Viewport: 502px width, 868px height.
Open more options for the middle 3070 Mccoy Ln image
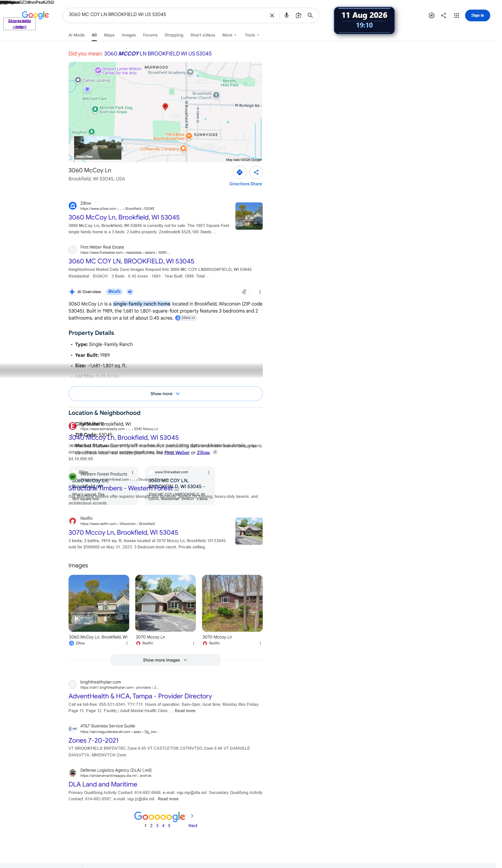tap(193, 643)
